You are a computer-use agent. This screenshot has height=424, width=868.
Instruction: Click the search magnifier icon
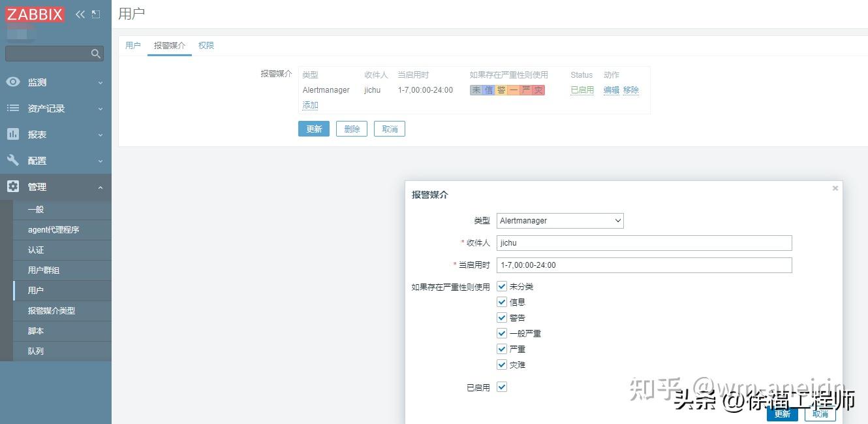tap(96, 53)
